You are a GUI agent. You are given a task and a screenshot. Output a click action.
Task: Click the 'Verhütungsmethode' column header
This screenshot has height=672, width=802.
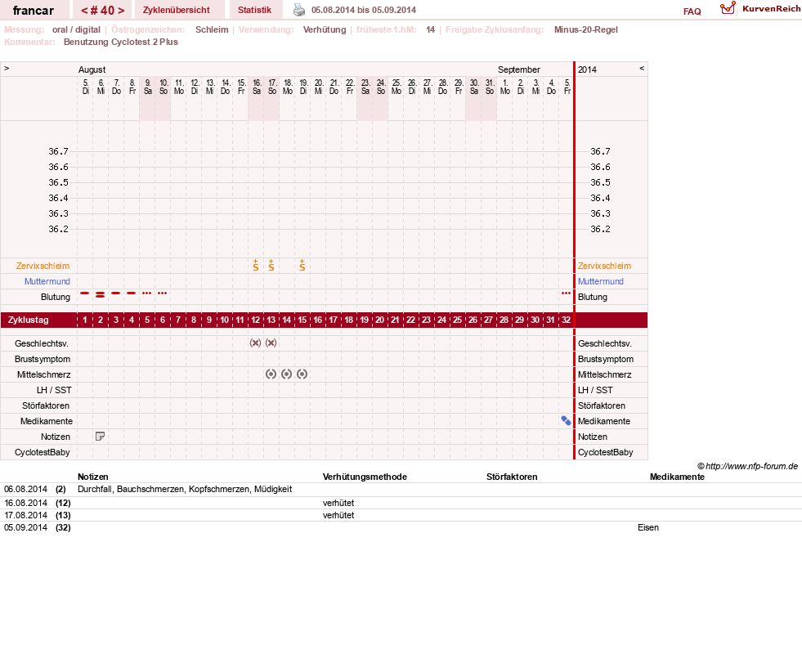point(365,477)
